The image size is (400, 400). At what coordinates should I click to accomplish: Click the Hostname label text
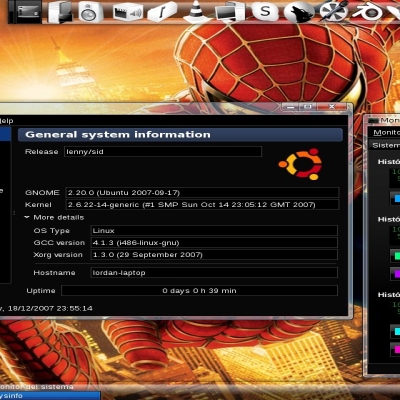click(54, 273)
